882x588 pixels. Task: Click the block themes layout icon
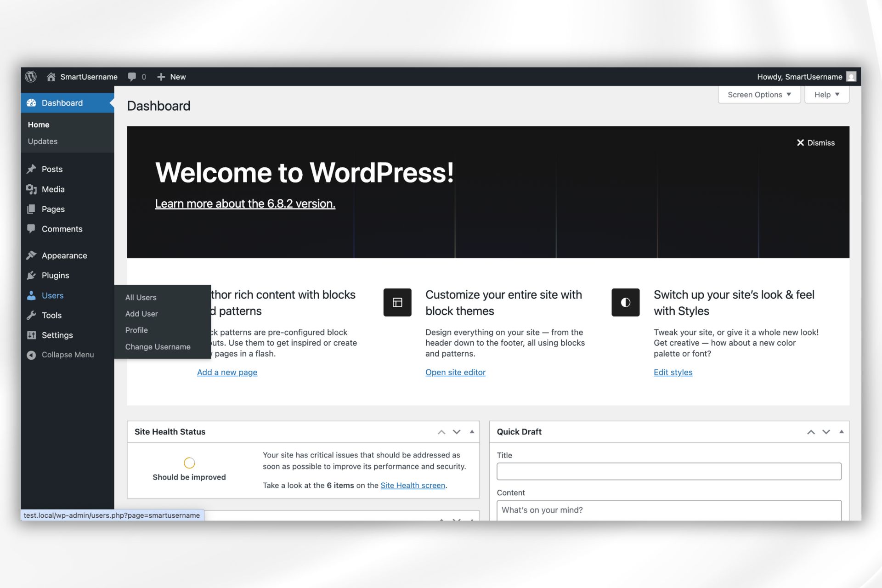click(x=397, y=302)
